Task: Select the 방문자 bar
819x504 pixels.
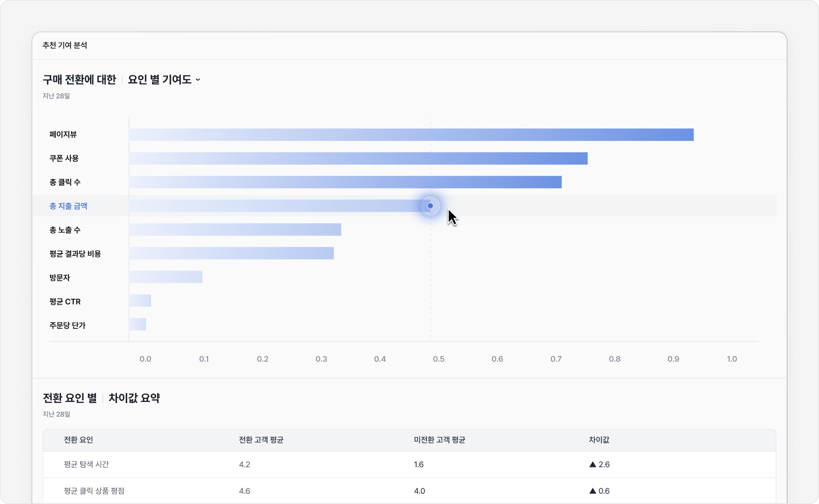Action: (x=165, y=277)
